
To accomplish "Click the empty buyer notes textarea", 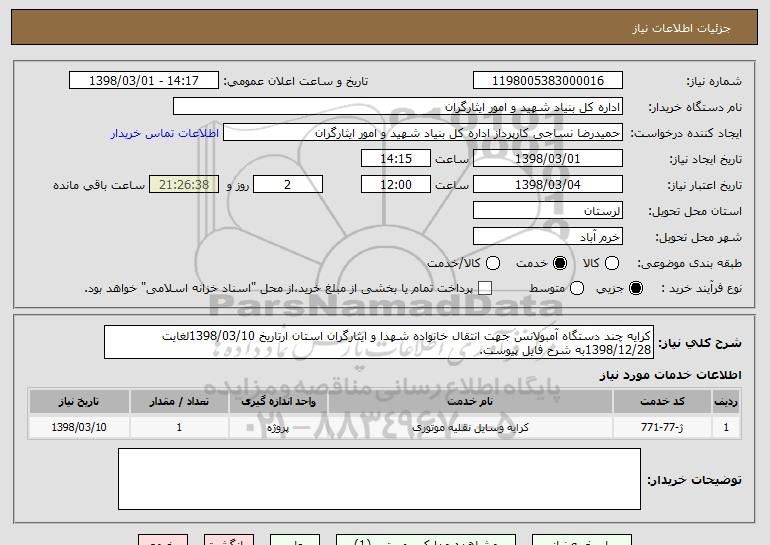I will (x=379, y=479).
